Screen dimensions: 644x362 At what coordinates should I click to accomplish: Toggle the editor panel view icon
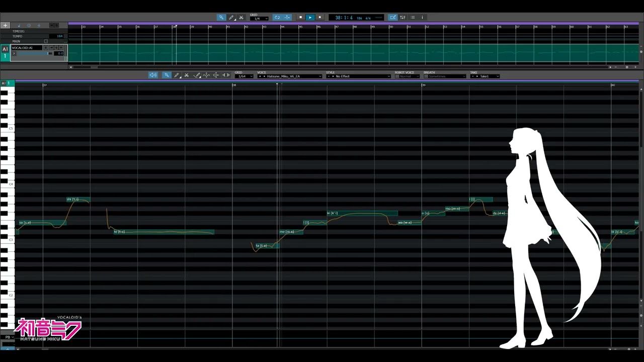coord(393,17)
